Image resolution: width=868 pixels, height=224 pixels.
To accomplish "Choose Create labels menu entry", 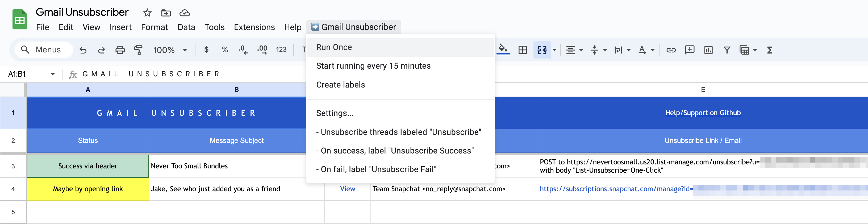I will 400,85.
